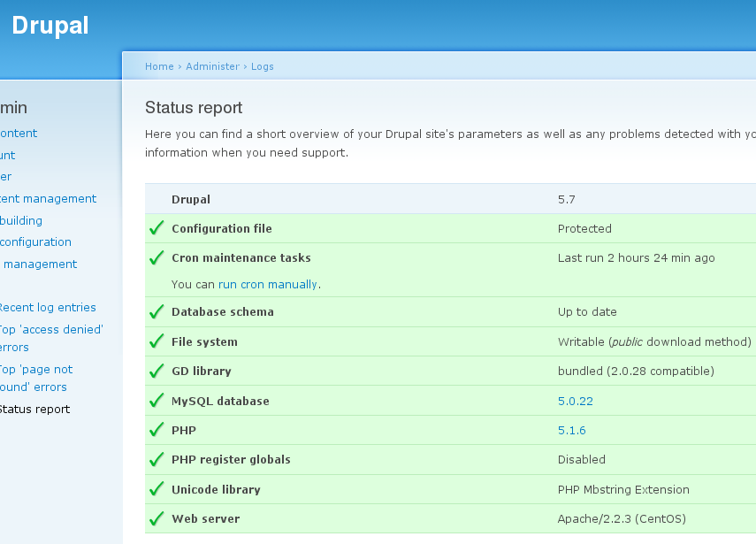Open Recent log entries in sidebar
Viewport: 756px width, 544px height.
47,308
